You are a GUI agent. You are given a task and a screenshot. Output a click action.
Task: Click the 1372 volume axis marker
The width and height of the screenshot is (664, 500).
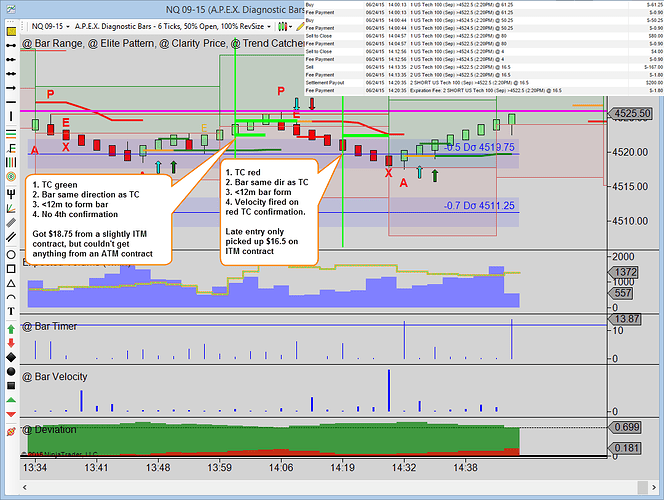(624, 272)
